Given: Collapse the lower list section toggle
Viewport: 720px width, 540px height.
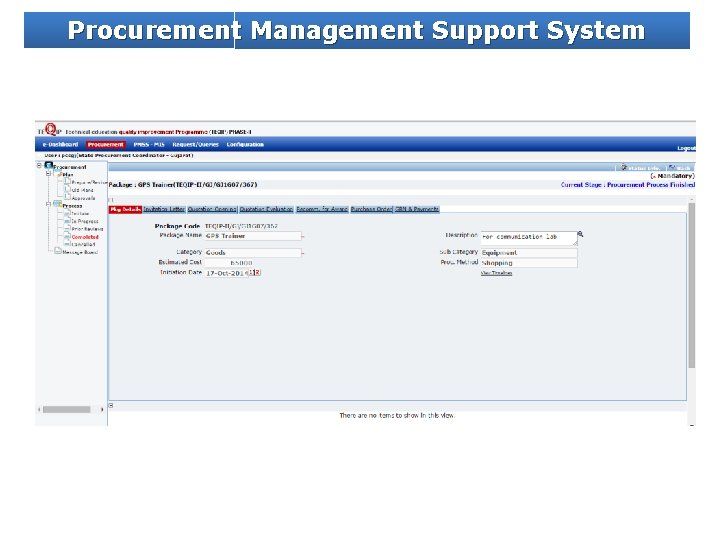Looking at the screenshot, I should 111,405.
